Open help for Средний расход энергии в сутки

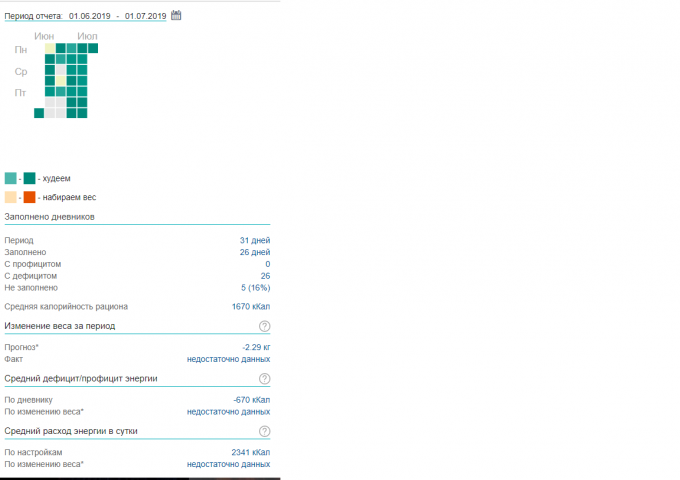(264, 431)
